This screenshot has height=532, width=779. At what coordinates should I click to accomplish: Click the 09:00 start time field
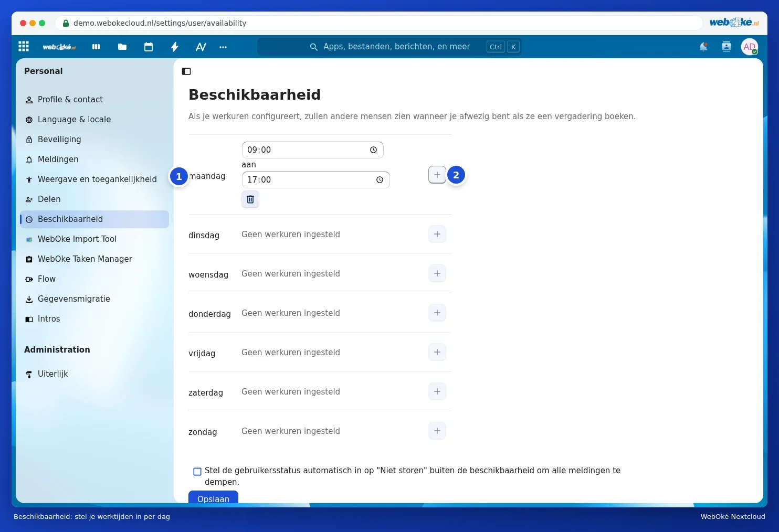coord(312,150)
